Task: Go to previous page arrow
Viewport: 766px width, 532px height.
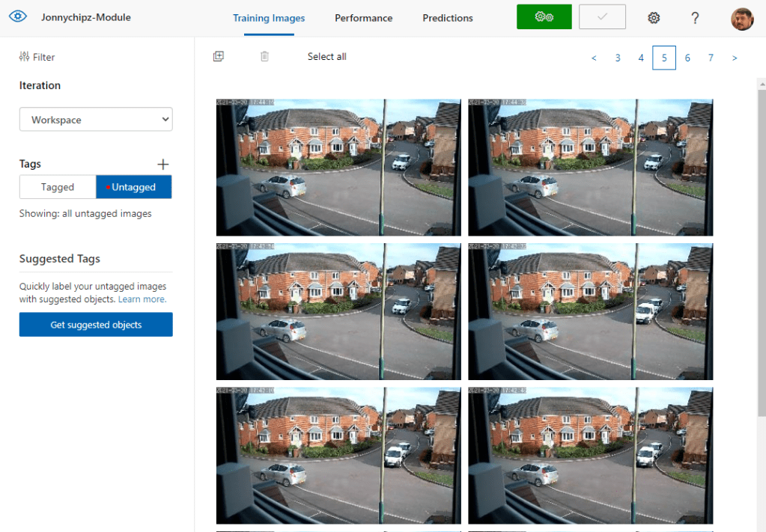Action: point(594,58)
